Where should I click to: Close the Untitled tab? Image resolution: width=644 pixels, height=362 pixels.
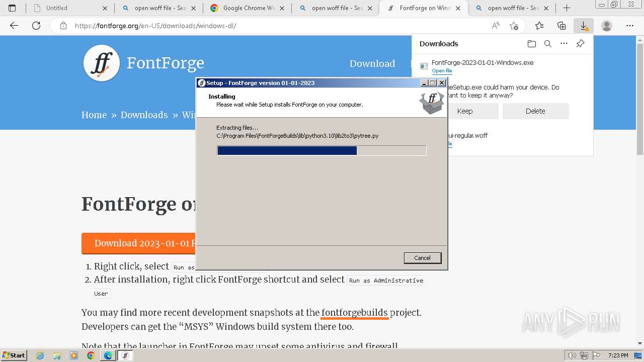tap(105, 8)
